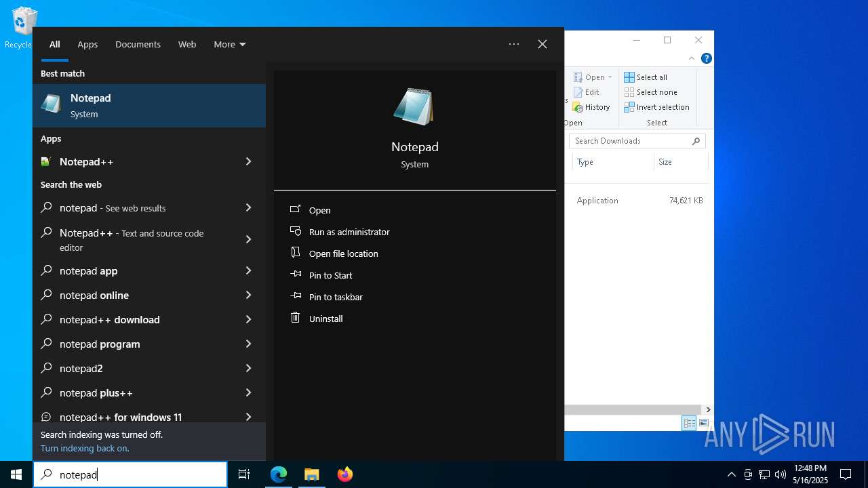Image resolution: width=868 pixels, height=488 pixels.
Task: Switch to the Documents search tab
Action: 138,44
